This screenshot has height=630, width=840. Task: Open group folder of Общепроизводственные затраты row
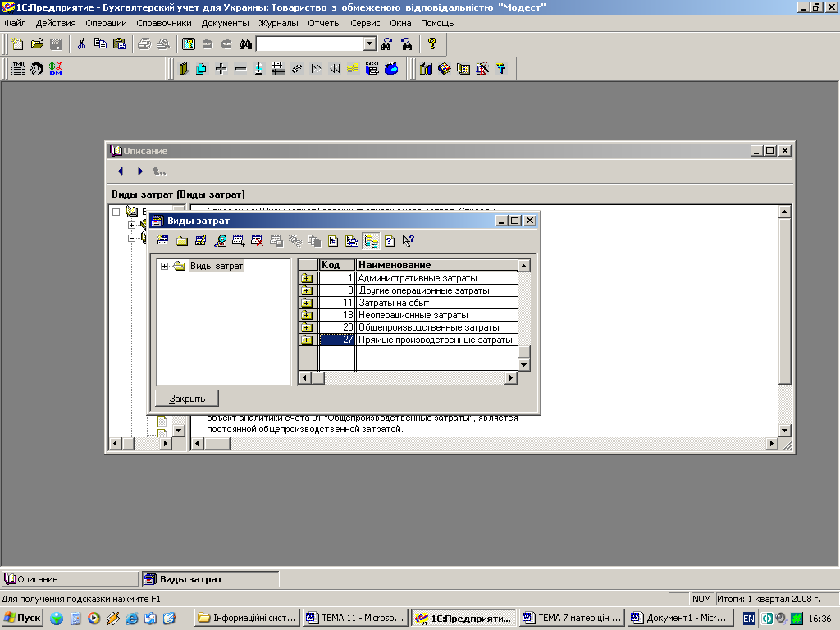tap(307, 327)
